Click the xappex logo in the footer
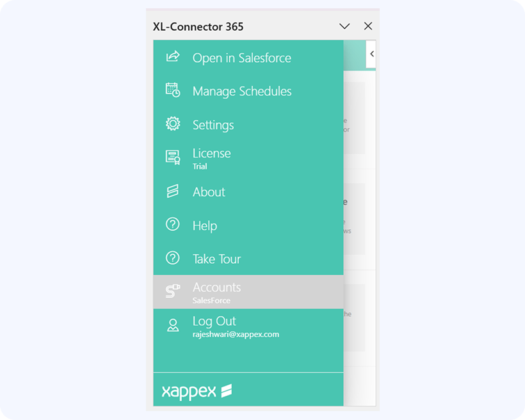The width and height of the screenshot is (525, 420). [x=197, y=391]
